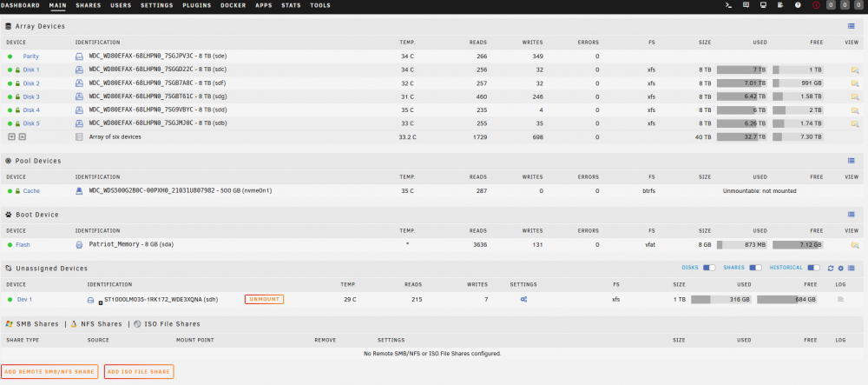
Task: Open the Dev 1 device link
Action: point(24,299)
